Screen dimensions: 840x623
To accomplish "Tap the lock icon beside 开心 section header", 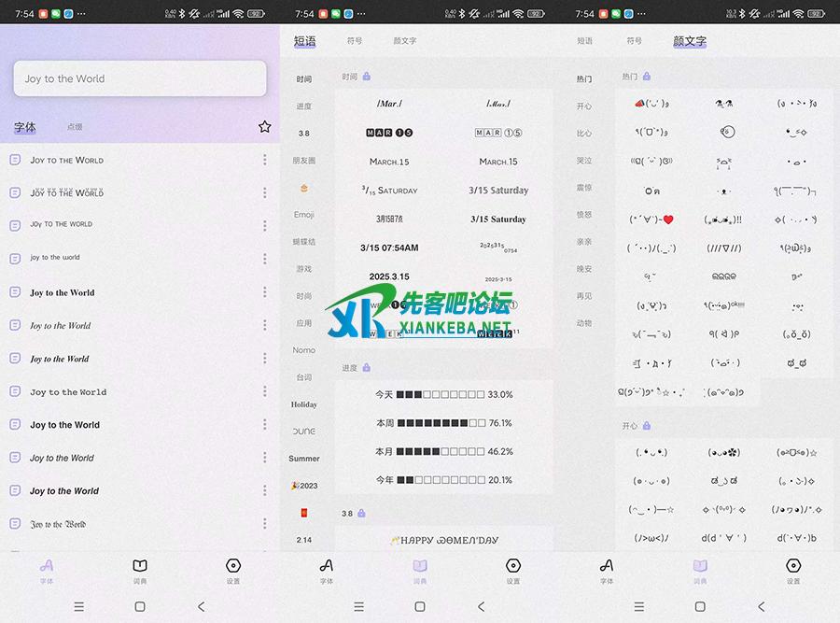I will coord(647,426).
